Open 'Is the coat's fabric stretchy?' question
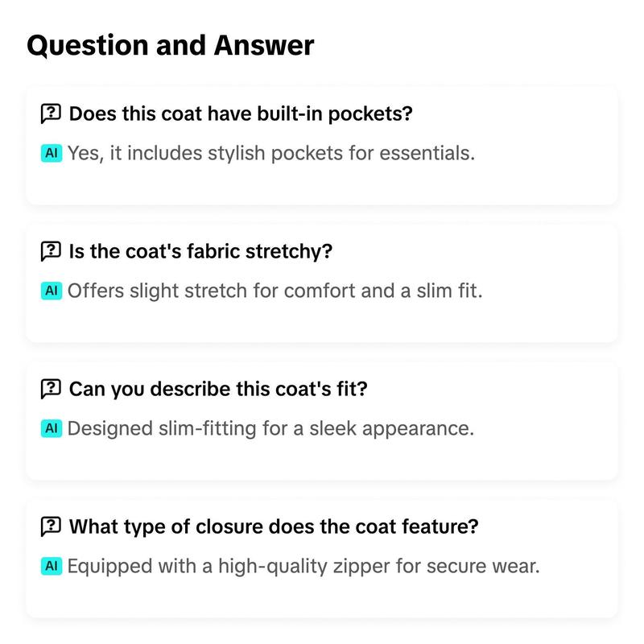Screen dimensions: 644x644 coord(200,251)
